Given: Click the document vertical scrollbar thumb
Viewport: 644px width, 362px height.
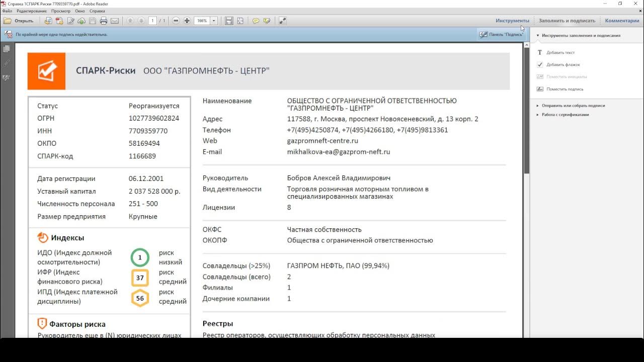Looking at the screenshot, I should (527, 111).
